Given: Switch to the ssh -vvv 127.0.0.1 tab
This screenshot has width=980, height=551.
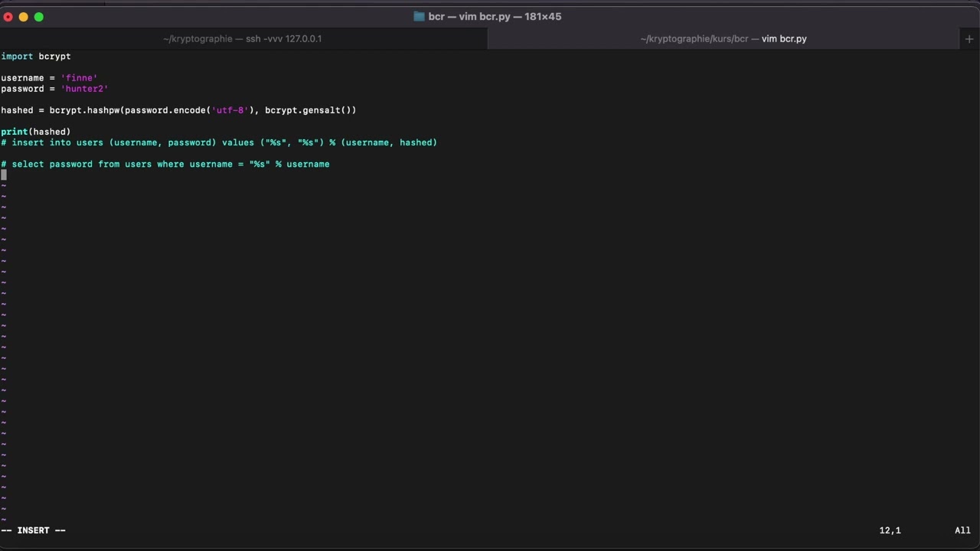Looking at the screenshot, I should tap(242, 38).
